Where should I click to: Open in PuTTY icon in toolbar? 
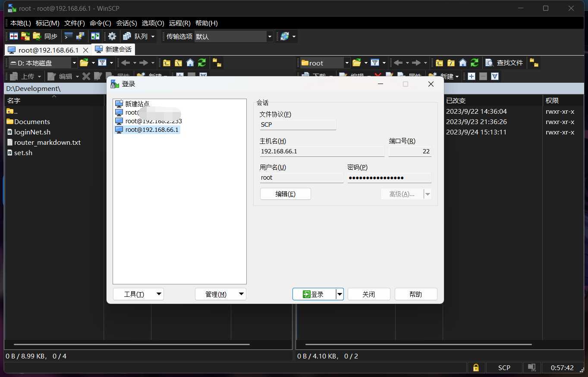(x=80, y=36)
